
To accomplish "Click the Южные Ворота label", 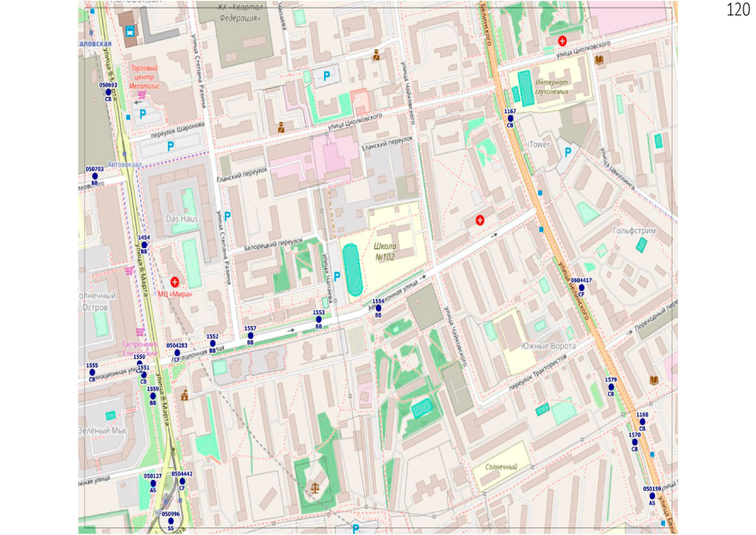I will point(548,346).
